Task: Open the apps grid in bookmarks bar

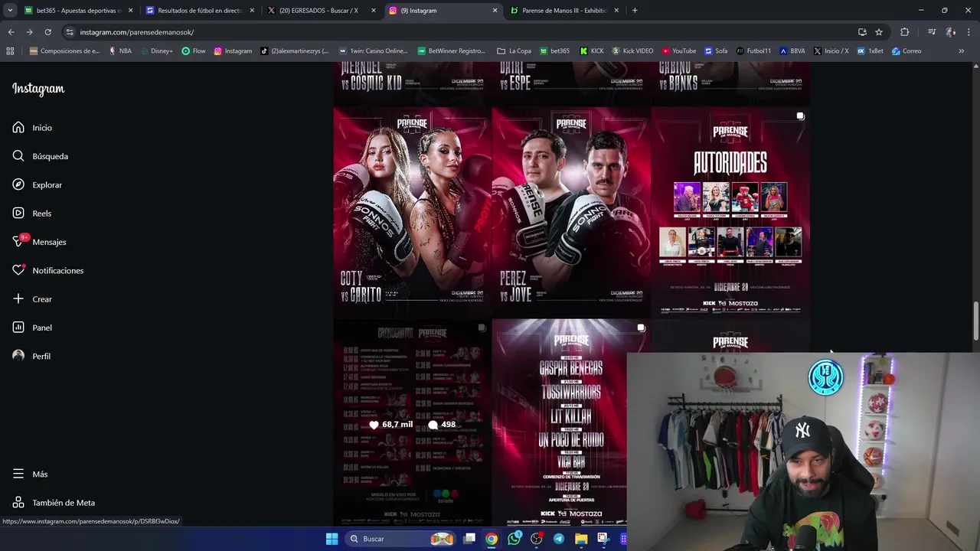Action: pyautogui.click(x=10, y=51)
